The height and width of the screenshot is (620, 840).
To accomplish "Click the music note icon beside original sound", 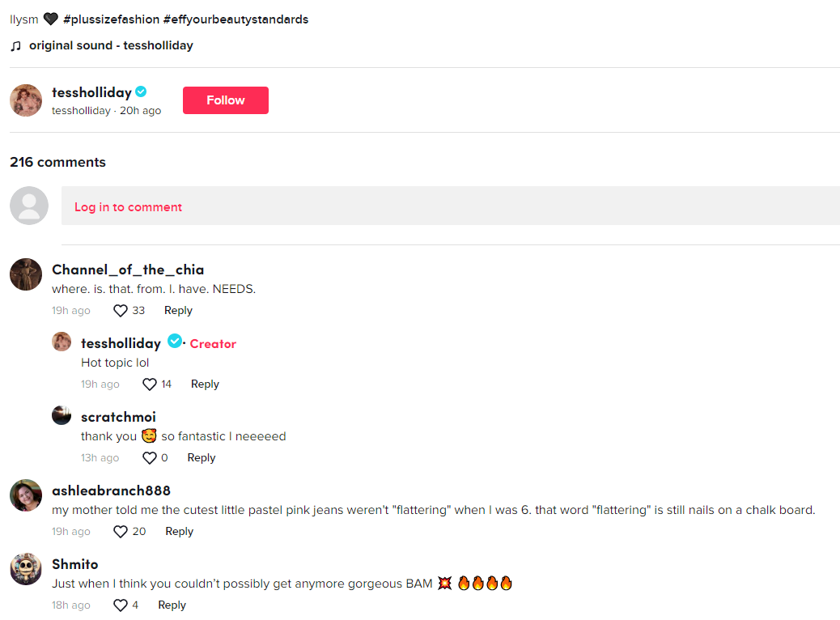I will pos(16,46).
